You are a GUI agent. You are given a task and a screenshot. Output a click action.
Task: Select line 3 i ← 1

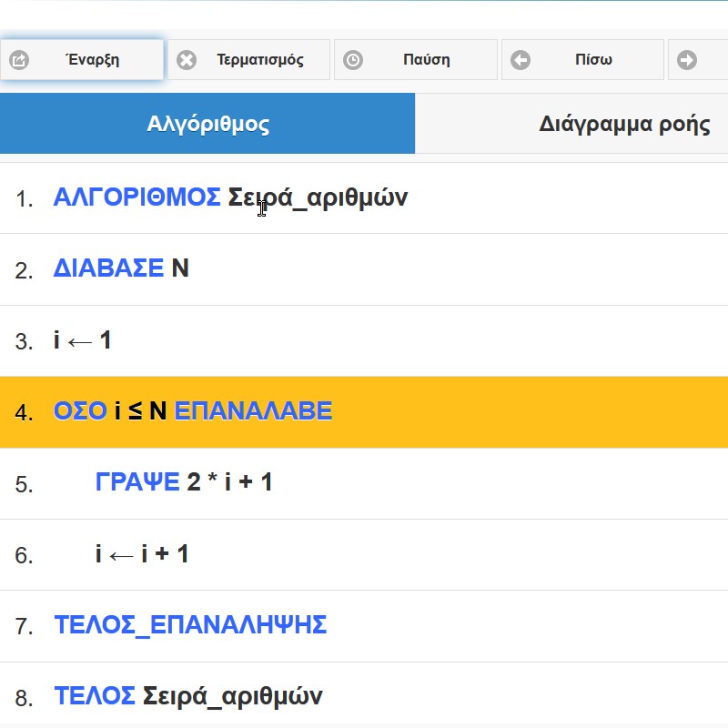click(364, 340)
